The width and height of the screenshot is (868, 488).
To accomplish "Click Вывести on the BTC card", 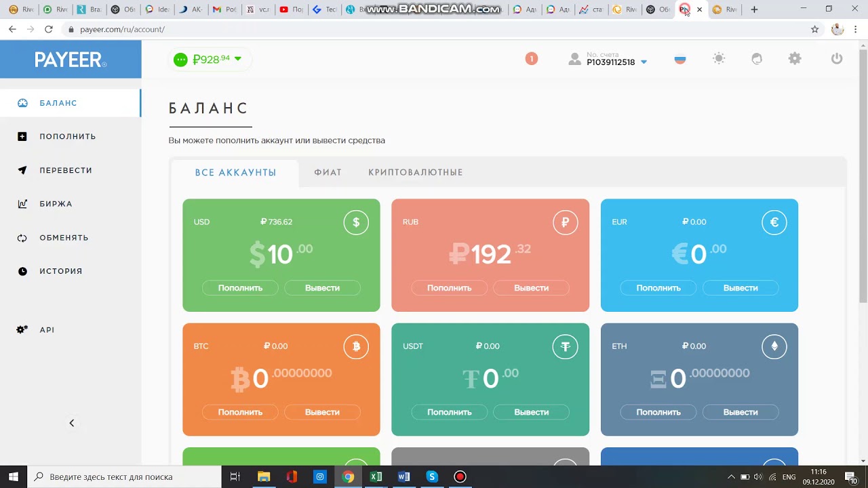I will pyautogui.click(x=322, y=412).
